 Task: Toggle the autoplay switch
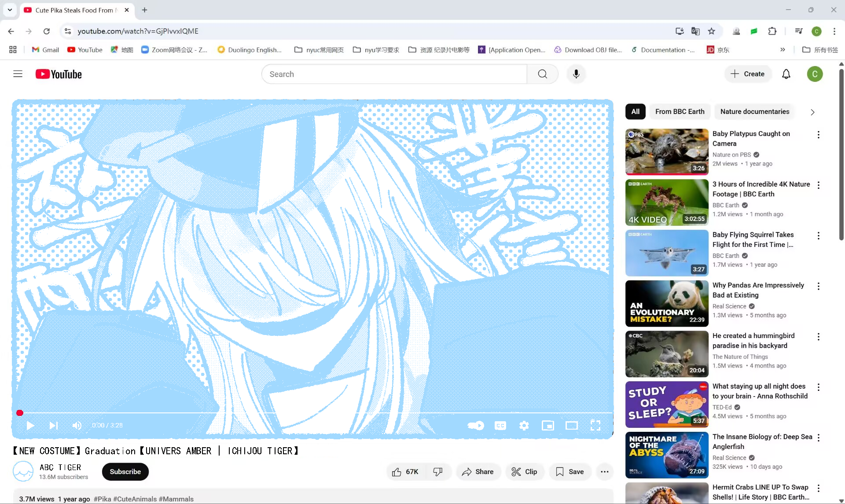(x=476, y=425)
